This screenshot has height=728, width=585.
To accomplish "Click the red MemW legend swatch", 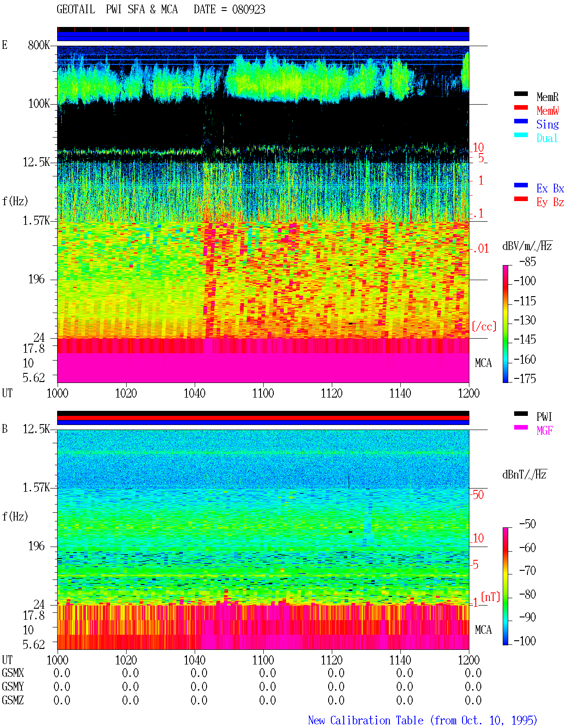I will click(x=521, y=108).
